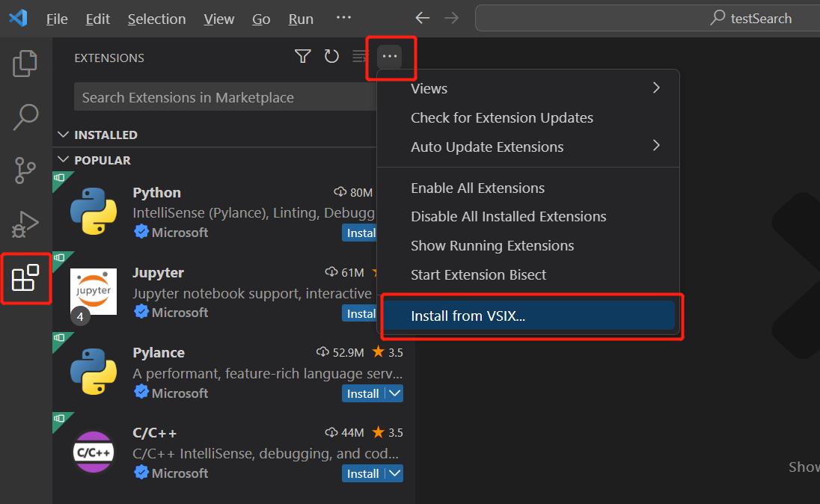This screenshot has width=820, height=504.
Task: Open Pylance Install dropdown arrow
Action: coord(395,393)
